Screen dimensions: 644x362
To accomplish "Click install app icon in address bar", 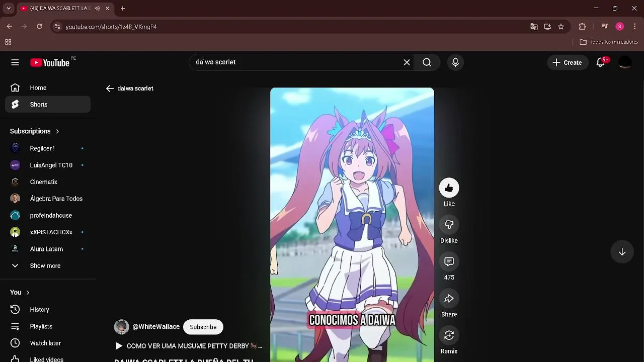I will tap(547, 27).
